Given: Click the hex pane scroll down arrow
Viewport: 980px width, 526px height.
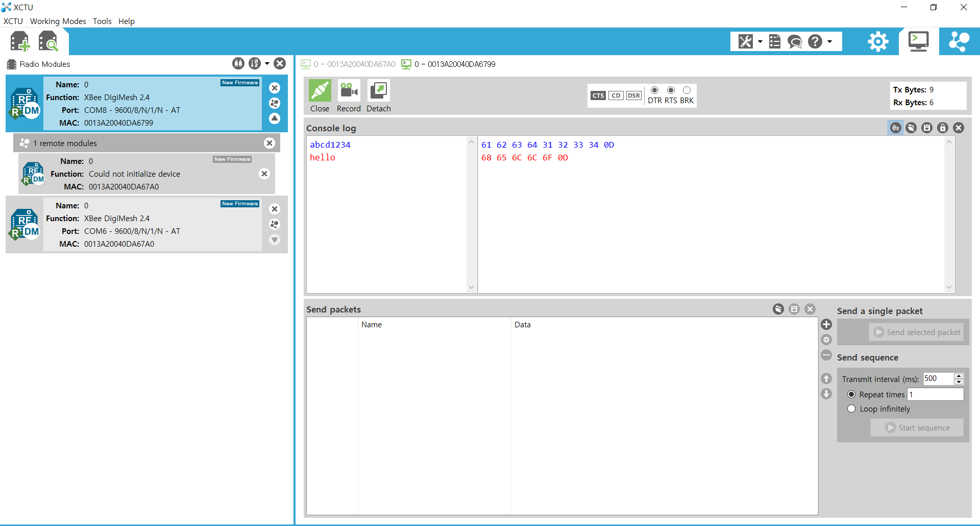Looking at the screenshot, I should (949, 287).
